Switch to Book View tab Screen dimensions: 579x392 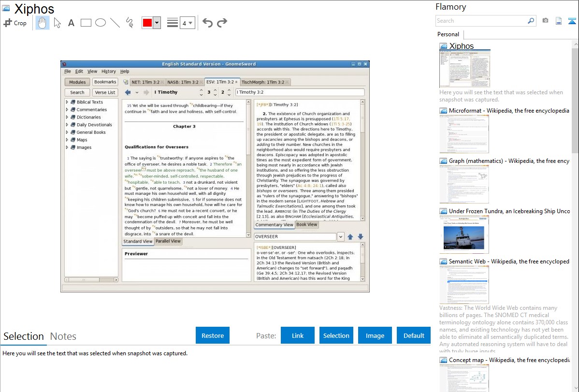pyautogui.click(x=306, y=225)
